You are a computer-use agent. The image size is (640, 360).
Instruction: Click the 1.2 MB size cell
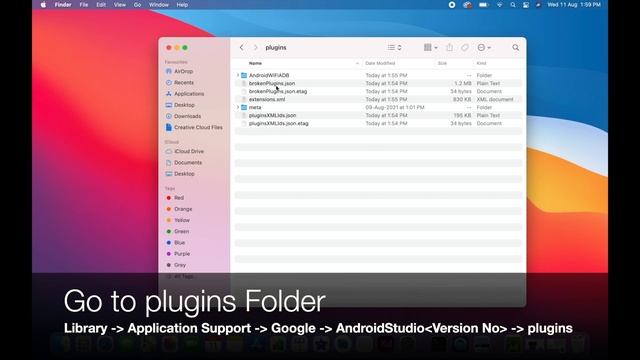(463, 83)
